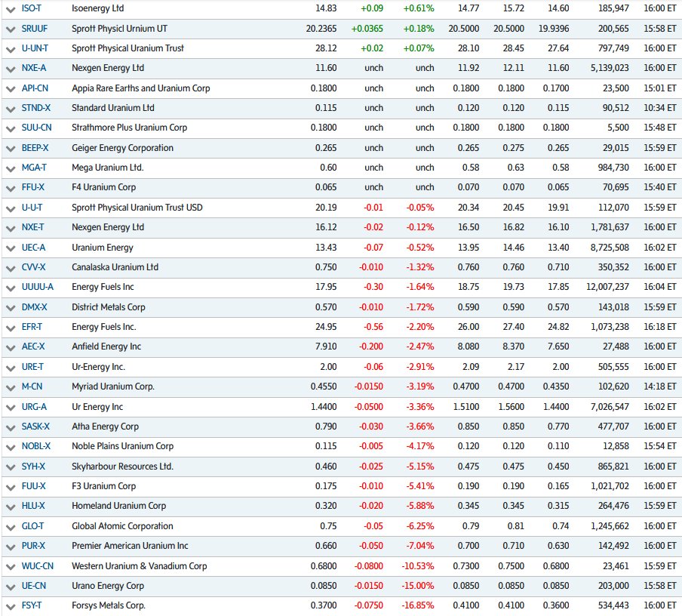The image size is (682, 616).
Task: Open the NXE-A ticker link
Action: [33, 68]
